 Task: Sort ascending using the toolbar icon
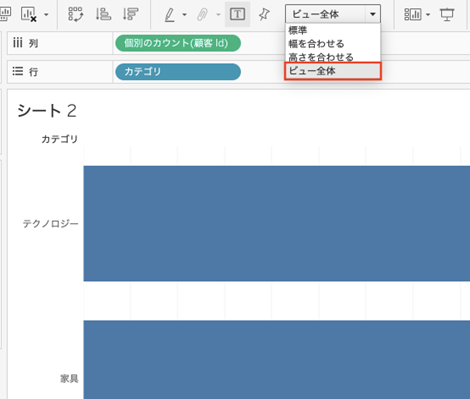point(103,14)
